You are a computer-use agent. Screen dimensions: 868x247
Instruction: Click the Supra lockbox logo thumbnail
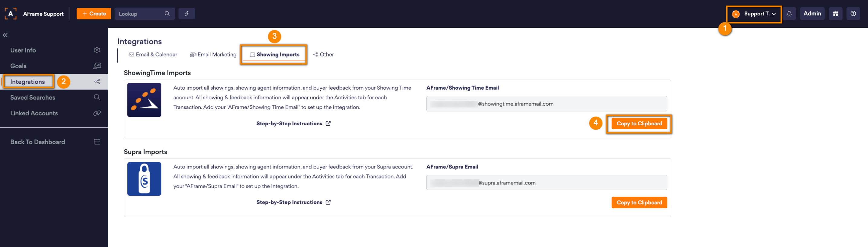coord(144,179)
